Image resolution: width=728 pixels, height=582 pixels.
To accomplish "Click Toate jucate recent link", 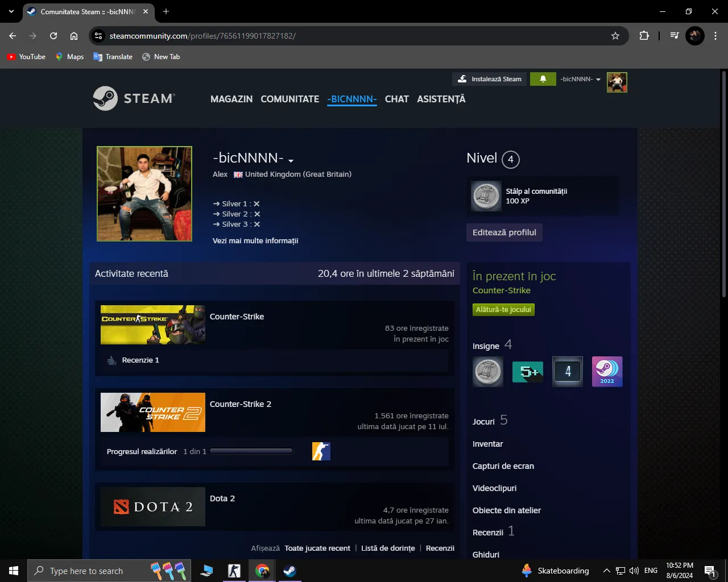I will point(317,548).
